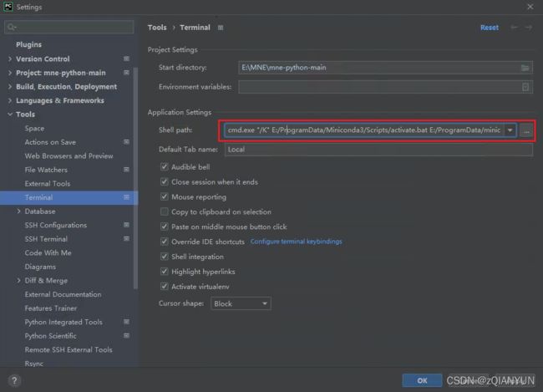
Task: Expand the Version Control section
Action: (10, 59)
